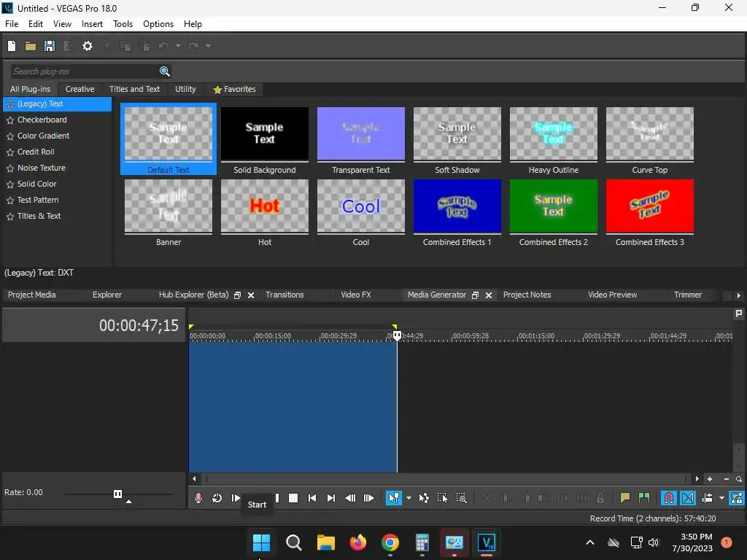747x560 pixels.
Task: Switch to the Transitions tab
Action: point(285,295)
